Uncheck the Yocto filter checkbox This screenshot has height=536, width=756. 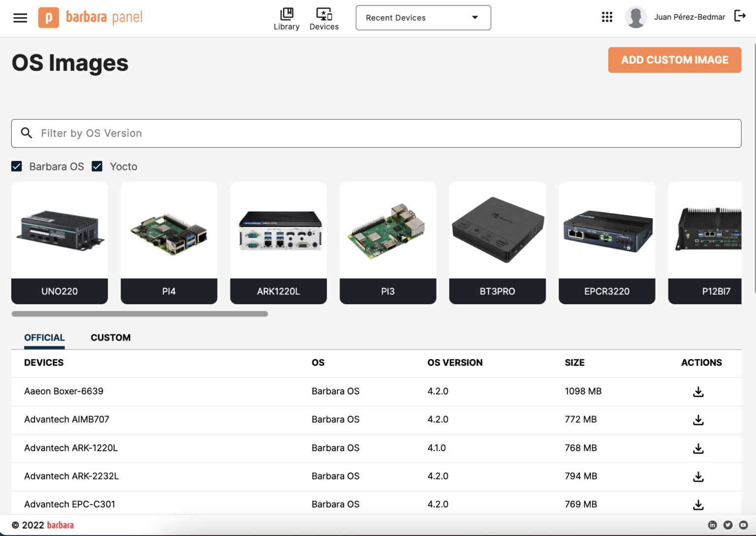click(x=97, y=166)
